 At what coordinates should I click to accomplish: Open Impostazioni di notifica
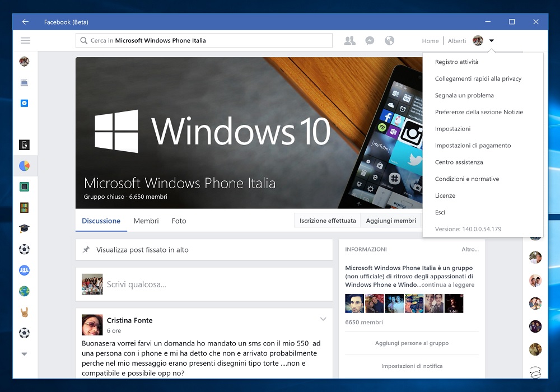tap(412, 366)
